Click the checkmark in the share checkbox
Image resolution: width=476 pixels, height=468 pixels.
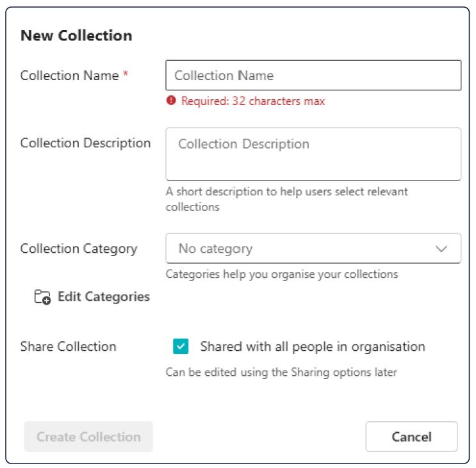point(181,346)
